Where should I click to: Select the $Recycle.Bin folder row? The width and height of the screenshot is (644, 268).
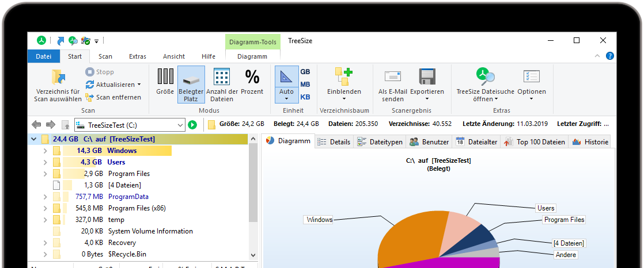[x=138, y=254]
